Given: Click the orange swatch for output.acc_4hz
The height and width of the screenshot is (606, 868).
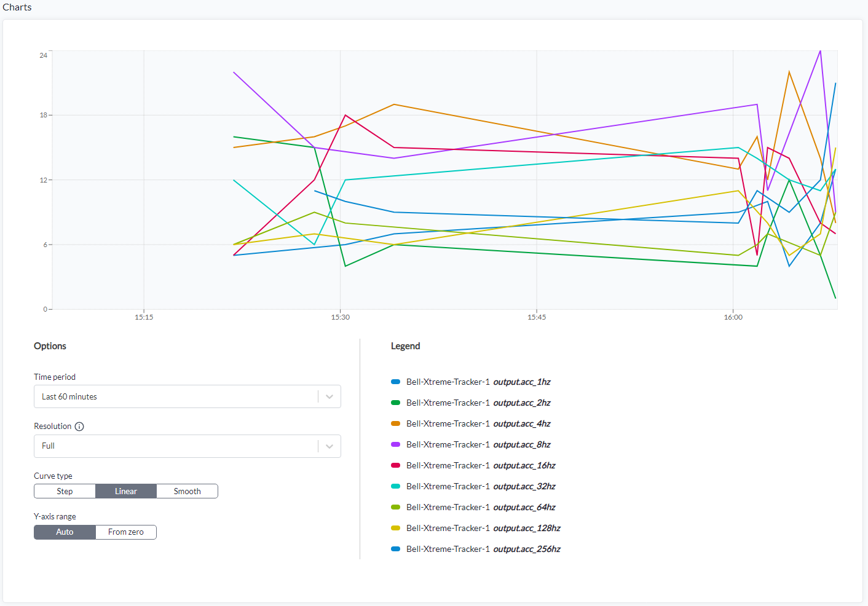Looking at the screenshot, I should click(396, 423).
